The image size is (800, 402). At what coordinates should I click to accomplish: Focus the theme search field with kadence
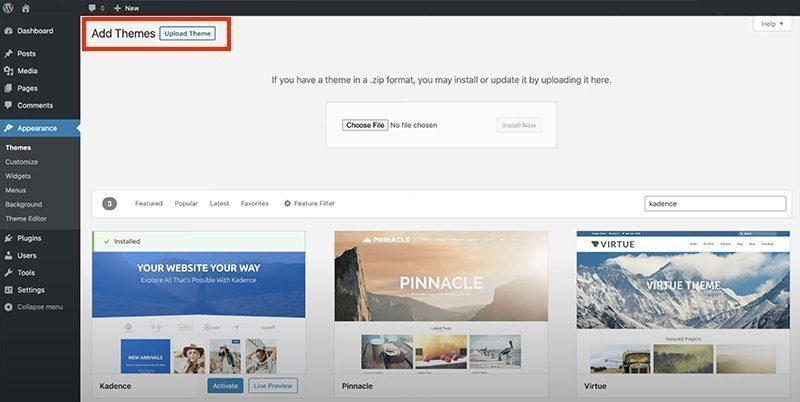(x=715, y=204)
